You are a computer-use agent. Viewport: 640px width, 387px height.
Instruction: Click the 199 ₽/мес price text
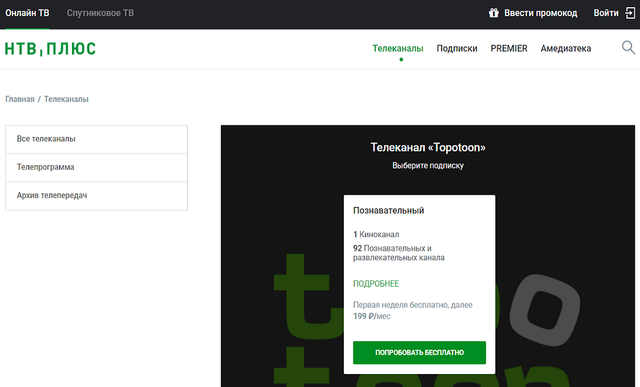(x=371, y=316)
